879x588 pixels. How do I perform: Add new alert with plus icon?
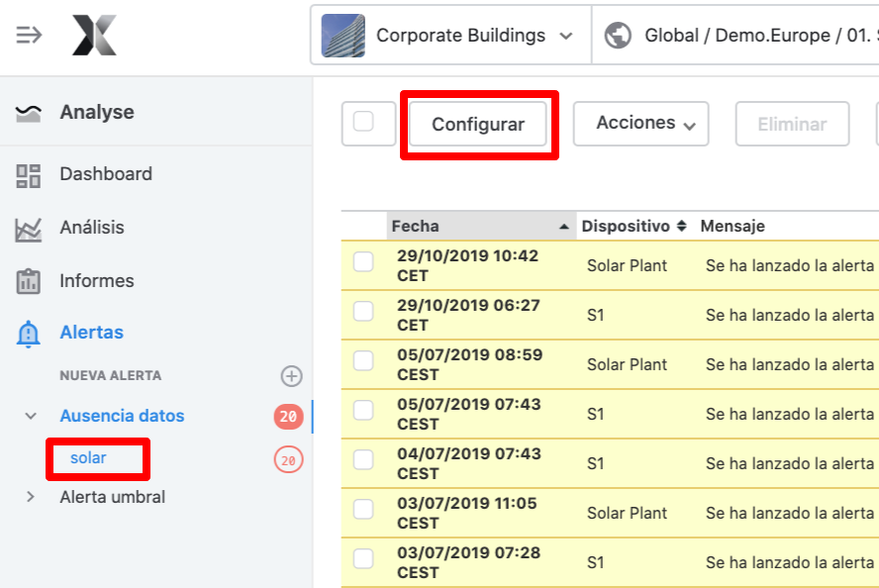click(x=291, y=376)
